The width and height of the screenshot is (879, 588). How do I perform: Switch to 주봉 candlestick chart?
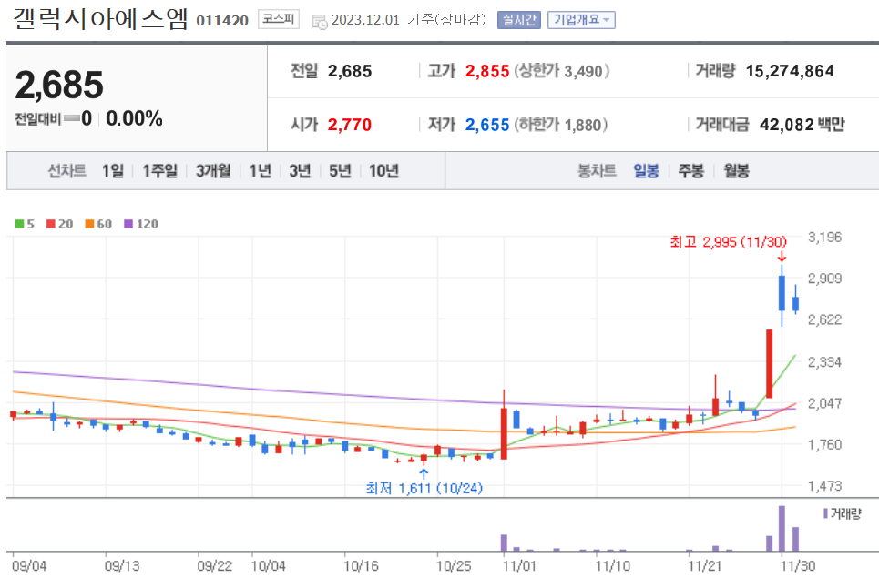tap(691, 171)
